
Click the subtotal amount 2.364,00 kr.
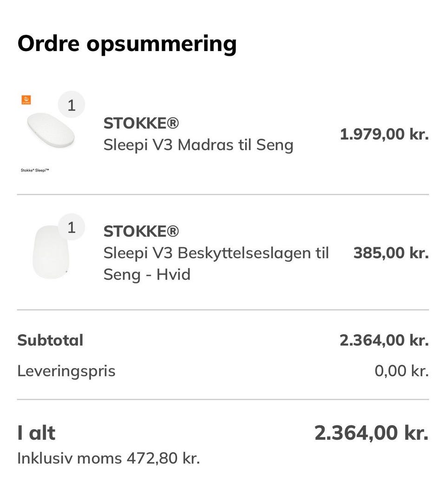point(384,340)
